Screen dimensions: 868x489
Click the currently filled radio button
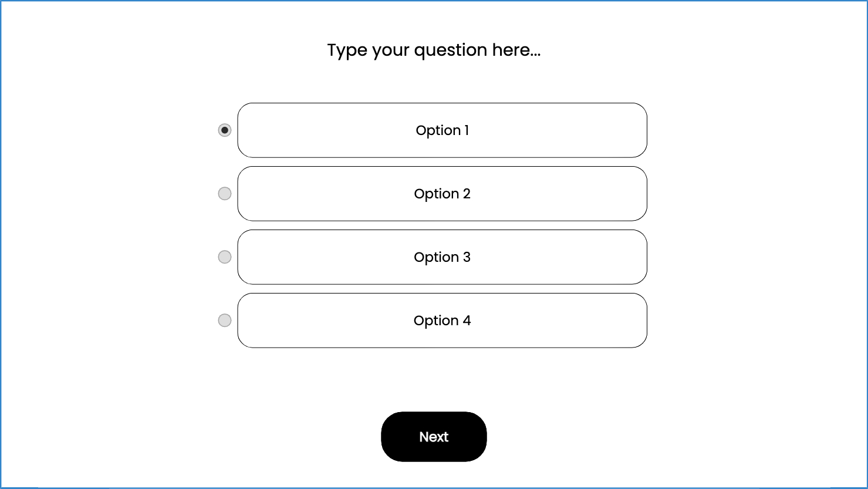pos(225,130)
